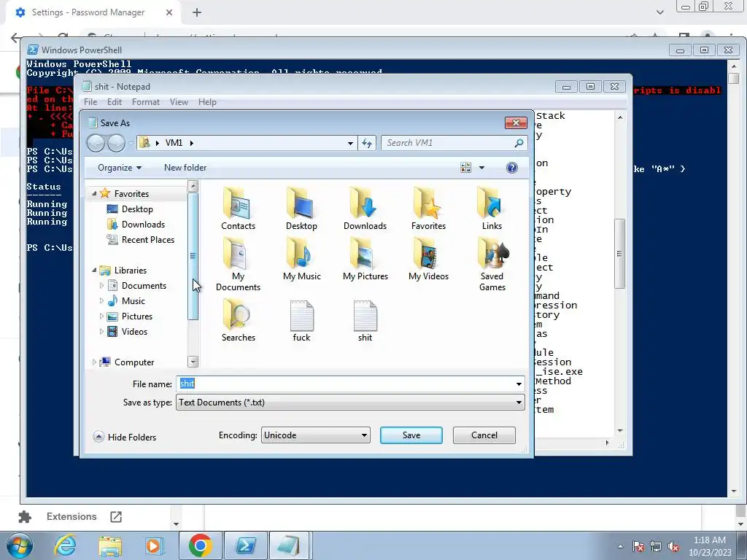This screenshot has width=747, height=560.
Task: Open the Desktop folder icon in file list
Action: [301, 208]
